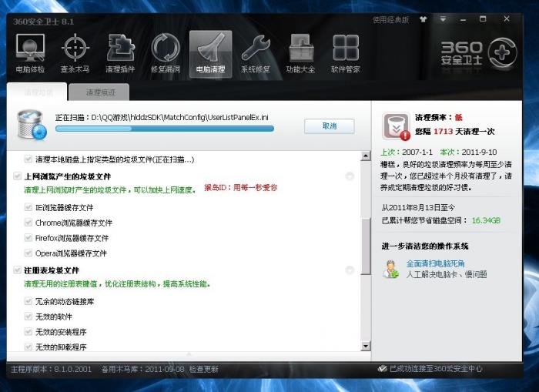This screenshot has width=539, height=392.
Task: Collapse the 注册表垃圾文件 section
Action: click(x=350, y=270)
